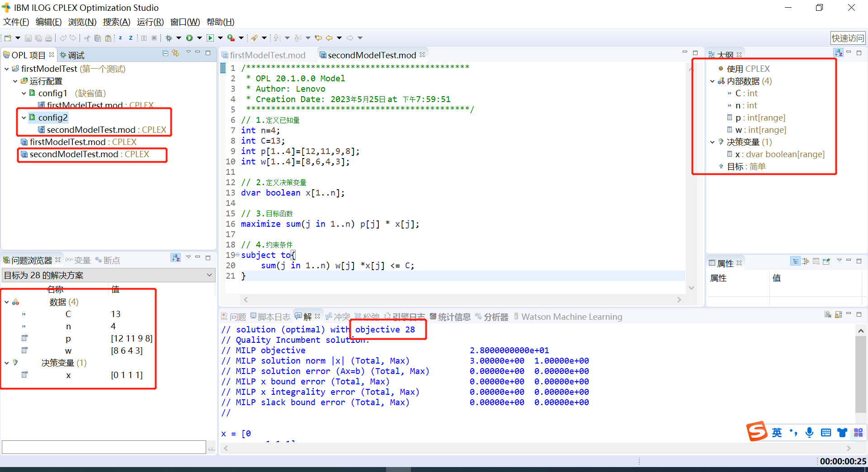
Task: Toggle sort order in problem browser panel
Action: click(176, 257)
